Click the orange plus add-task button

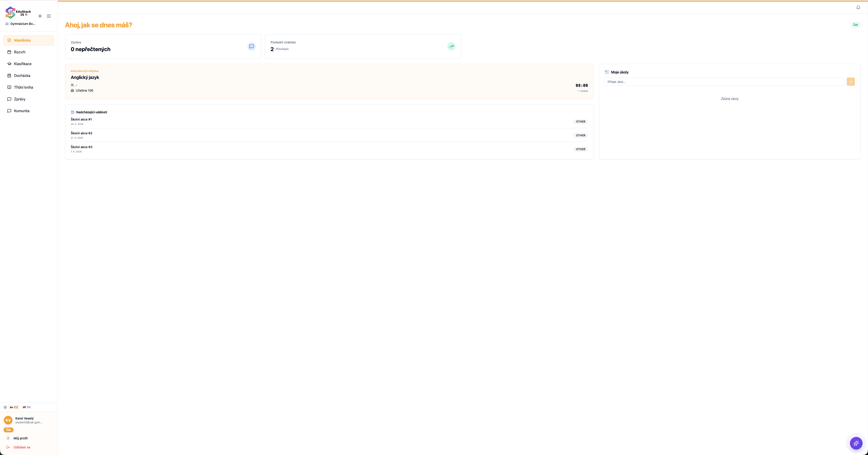pyautogui.click(x=850, y=82)
